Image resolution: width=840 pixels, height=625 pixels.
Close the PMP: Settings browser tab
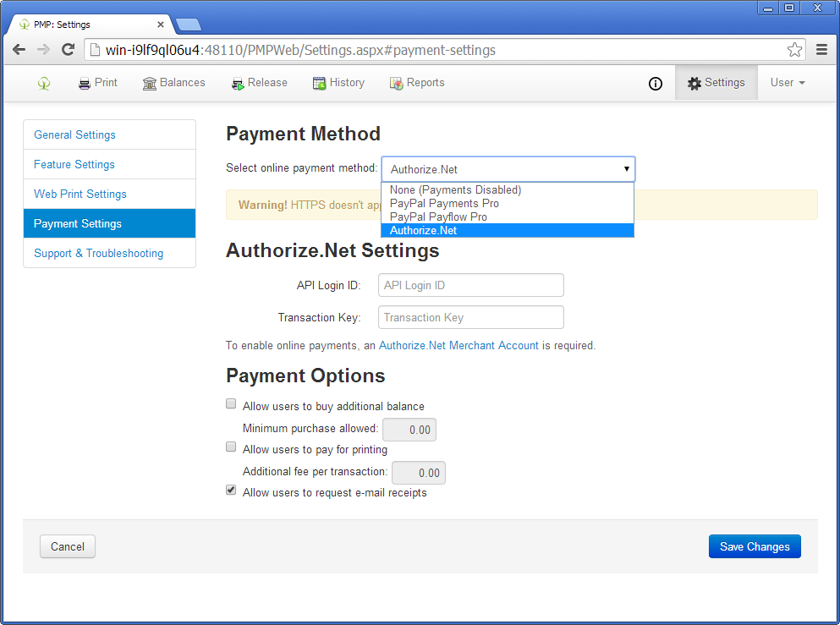(160, 25)
